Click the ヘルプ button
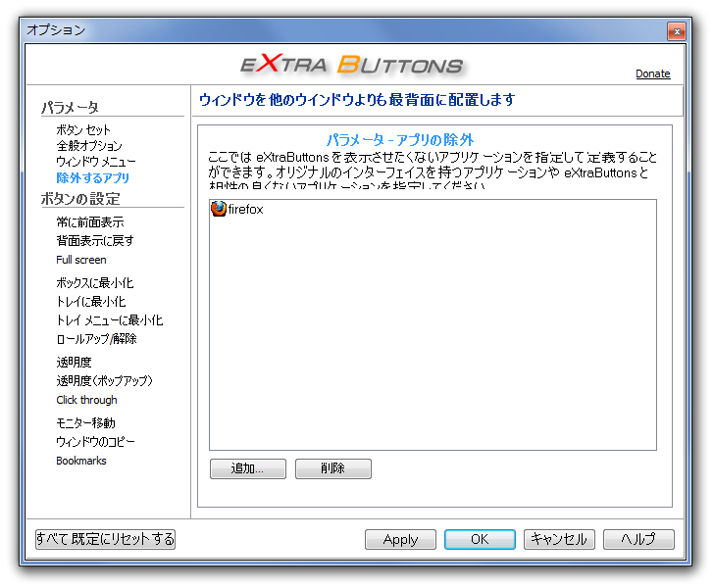713x588 pixels. coord(638,539)
